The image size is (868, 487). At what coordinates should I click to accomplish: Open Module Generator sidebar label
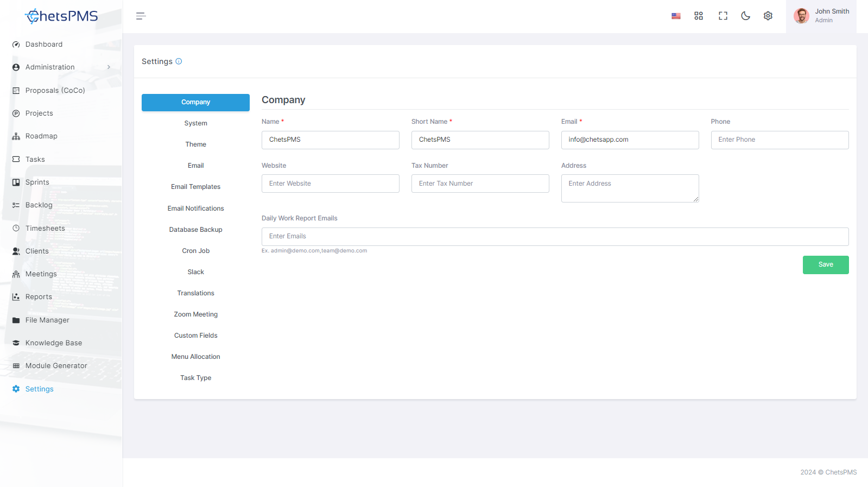tap(56, 366)
